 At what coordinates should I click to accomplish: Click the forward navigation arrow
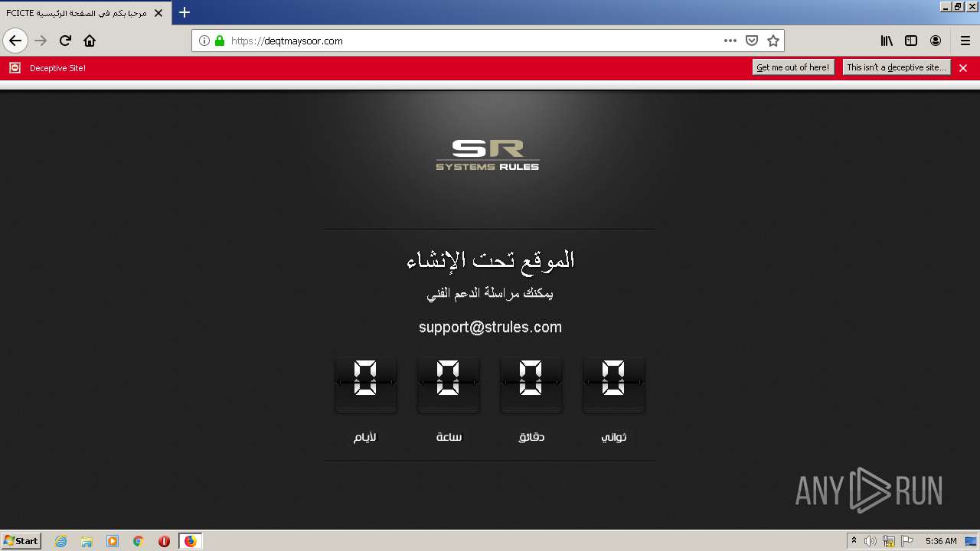click(41, 41)
